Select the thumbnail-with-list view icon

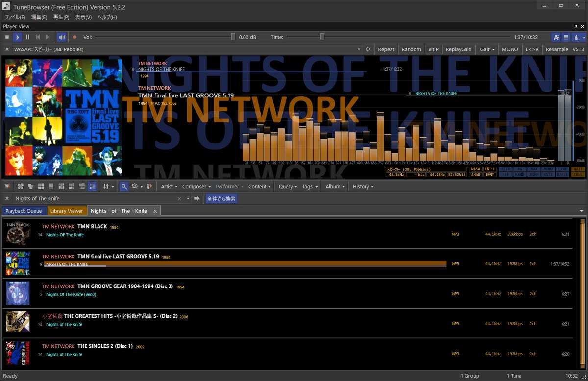coord(82,187)
